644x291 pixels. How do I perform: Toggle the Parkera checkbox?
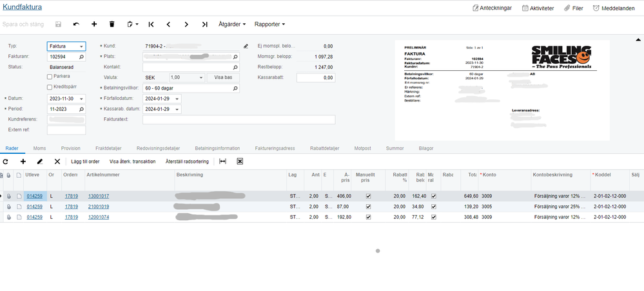[49, 77]
